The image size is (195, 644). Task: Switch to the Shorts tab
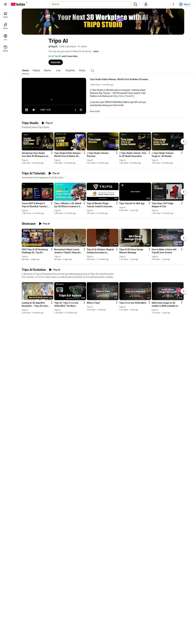click(47, 71)
